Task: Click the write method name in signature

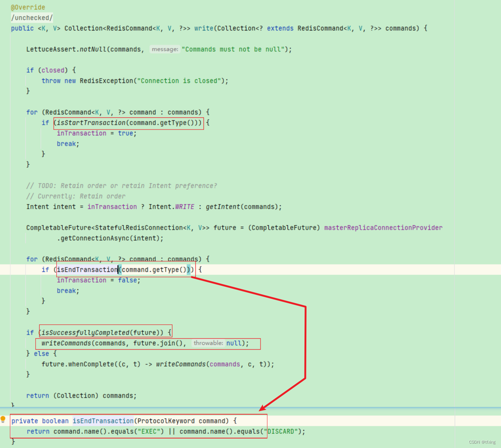Action: 204,28
